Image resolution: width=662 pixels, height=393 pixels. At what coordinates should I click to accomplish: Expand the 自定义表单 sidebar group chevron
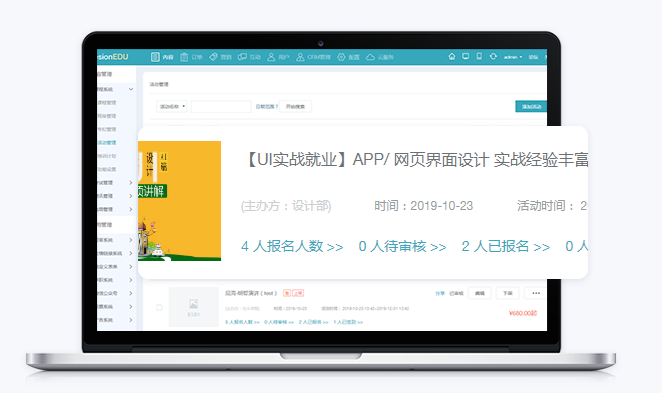[130, 267]
